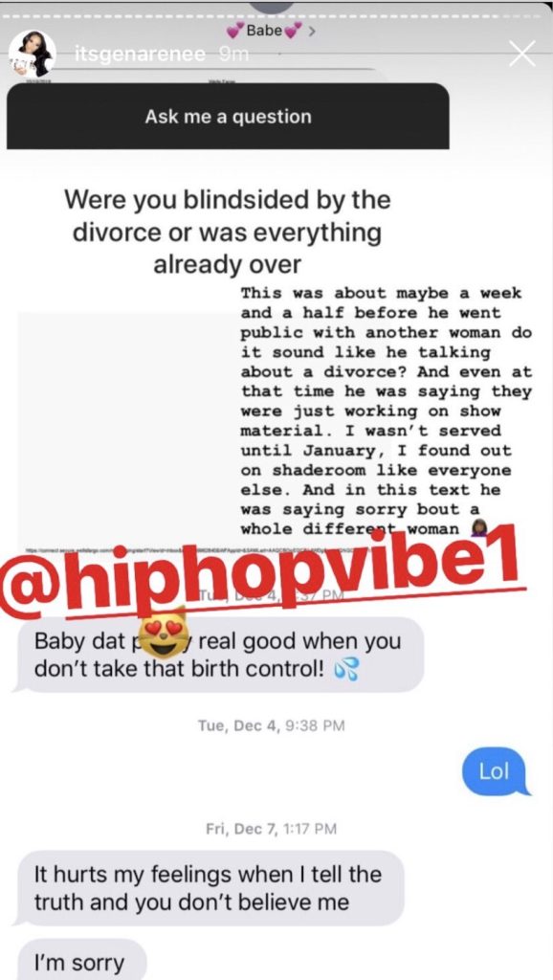Tap the 'Ask me a question' sticker
This screenshot has width=553, height=980.
228,116
